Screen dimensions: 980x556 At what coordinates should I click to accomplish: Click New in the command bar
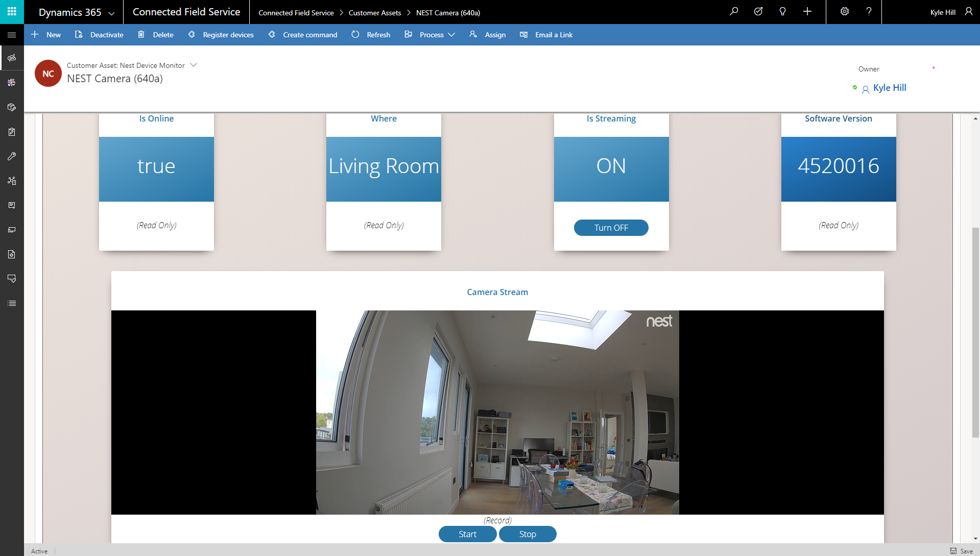[x=46, y=35]
